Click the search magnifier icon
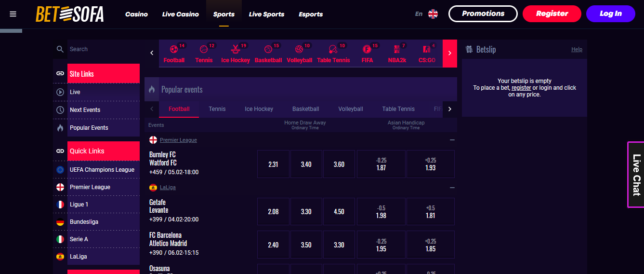 click(60, 49)
